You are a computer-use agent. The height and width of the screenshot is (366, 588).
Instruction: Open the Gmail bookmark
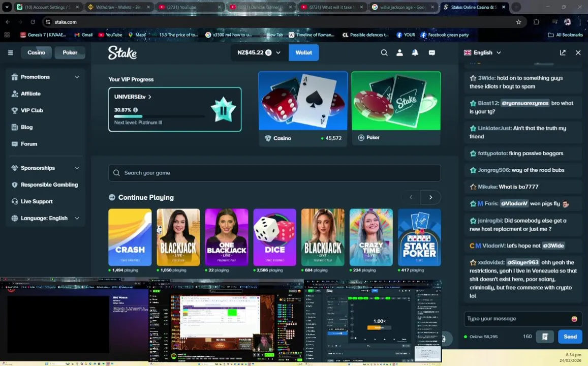83,35
